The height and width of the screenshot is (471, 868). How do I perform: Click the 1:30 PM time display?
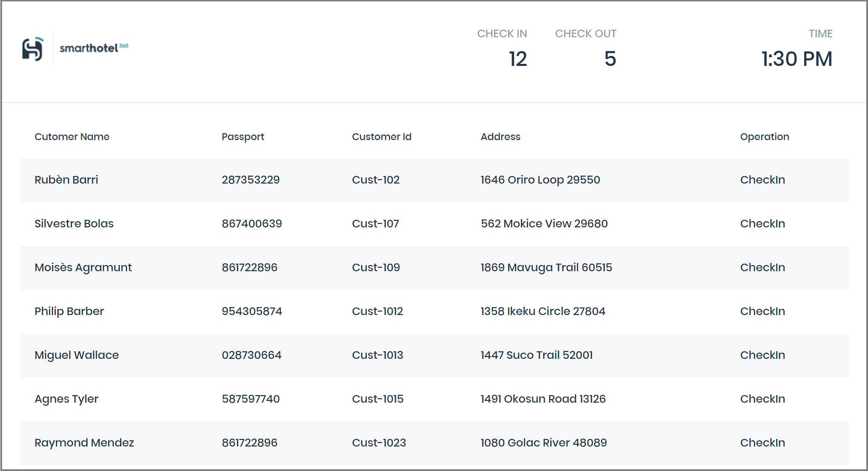[797, 59]
